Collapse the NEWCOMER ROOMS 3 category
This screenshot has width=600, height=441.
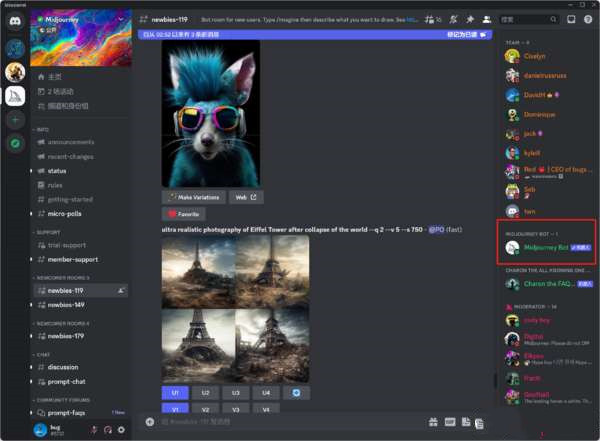tap(61, 278)
